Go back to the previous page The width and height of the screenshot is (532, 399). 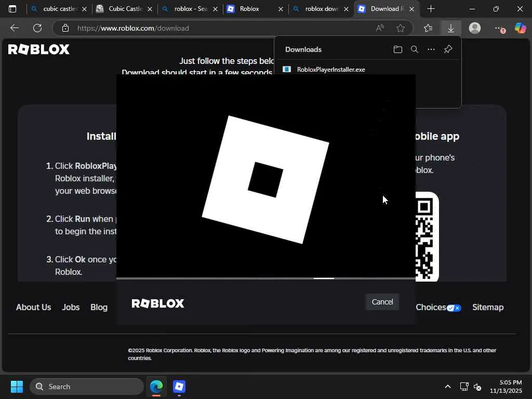pyautogui.click(x=14, y=28)
